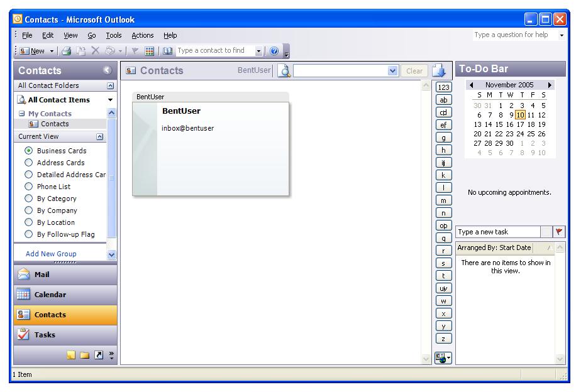Jump to 123 index button
This screenshot has height=392, width=576.
pyautogui.click(x=443, y=87)
